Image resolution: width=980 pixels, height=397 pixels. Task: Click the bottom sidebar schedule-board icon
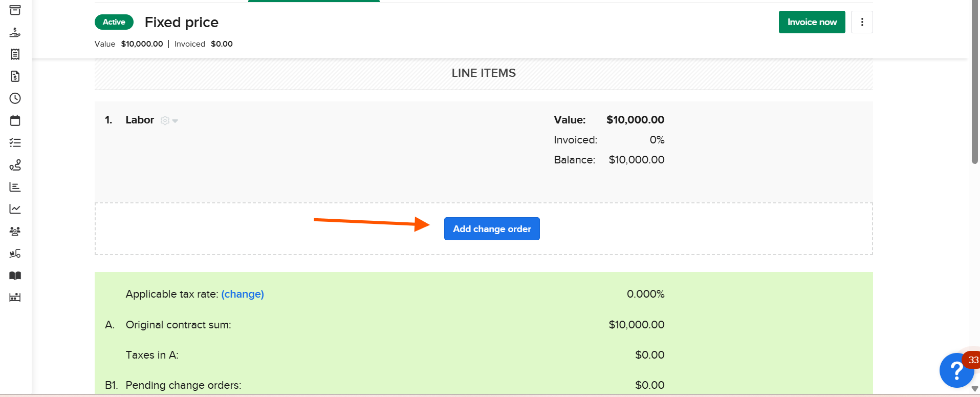[x=15, y=298]
